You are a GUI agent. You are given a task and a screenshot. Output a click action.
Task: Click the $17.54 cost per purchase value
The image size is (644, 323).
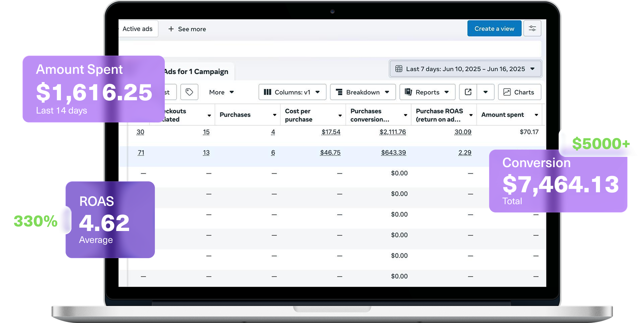[331, 132]
